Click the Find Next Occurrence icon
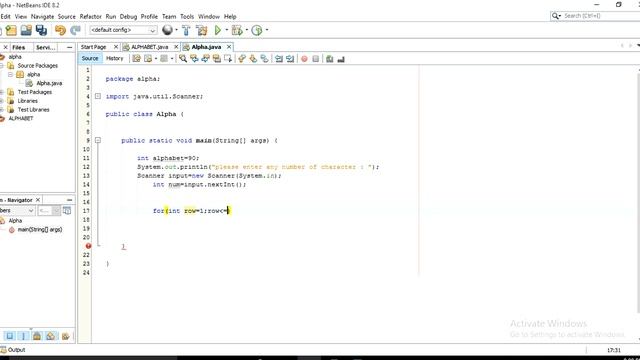This screenshot has height=360, width=640. 205,59
